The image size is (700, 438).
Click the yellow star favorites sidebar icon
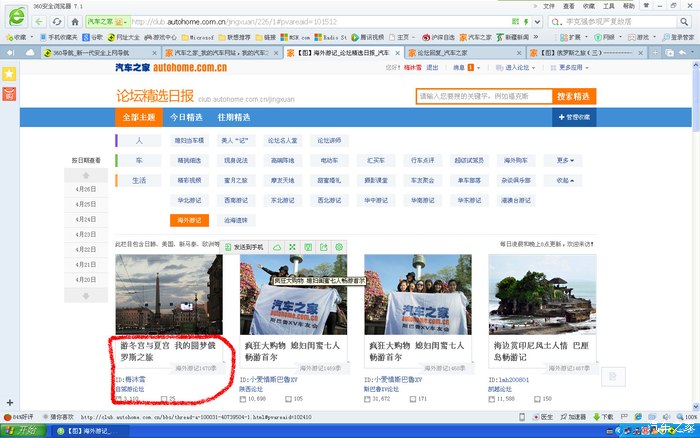coord(9,74)
